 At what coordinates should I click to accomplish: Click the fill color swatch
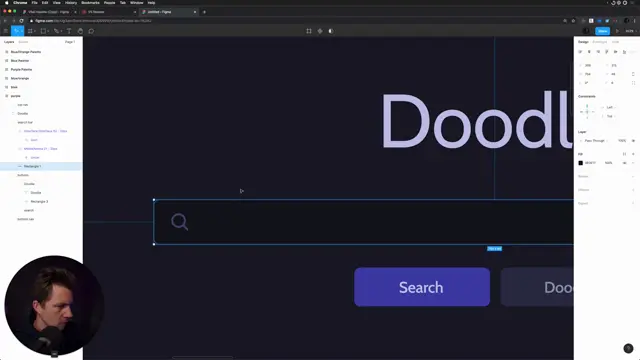coord(580,163)
